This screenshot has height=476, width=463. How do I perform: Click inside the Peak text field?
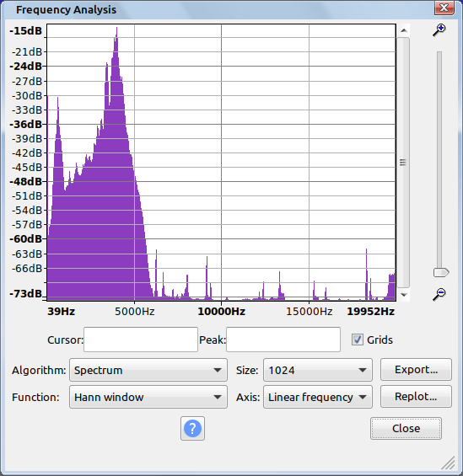coord(283,340)
